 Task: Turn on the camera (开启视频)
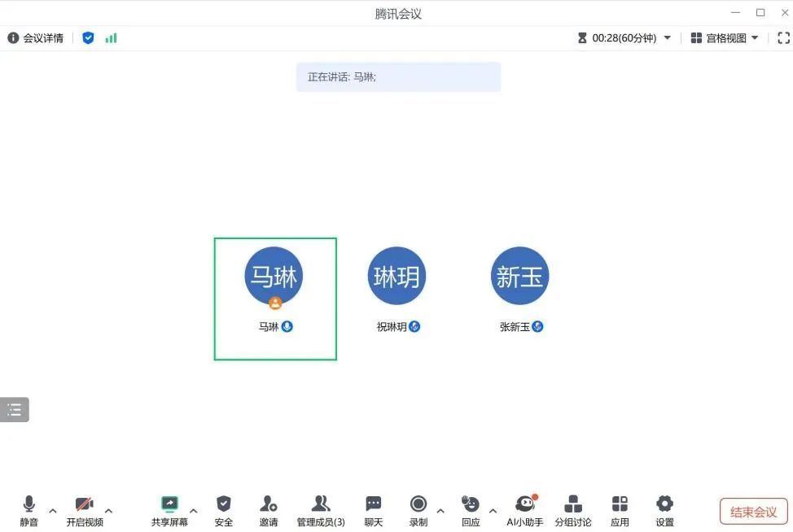point(85,510)
